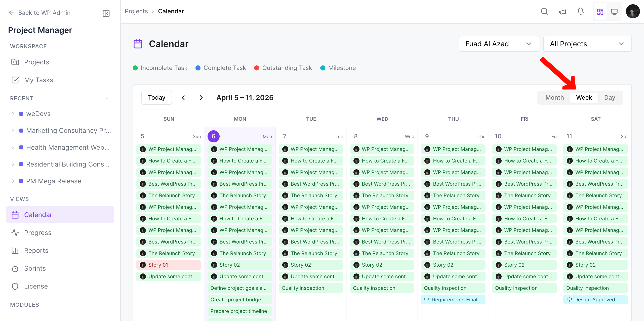Expand the weDevs project in Recent
The height and width of the screenshot is (321, 644).
tap(13, 113)
